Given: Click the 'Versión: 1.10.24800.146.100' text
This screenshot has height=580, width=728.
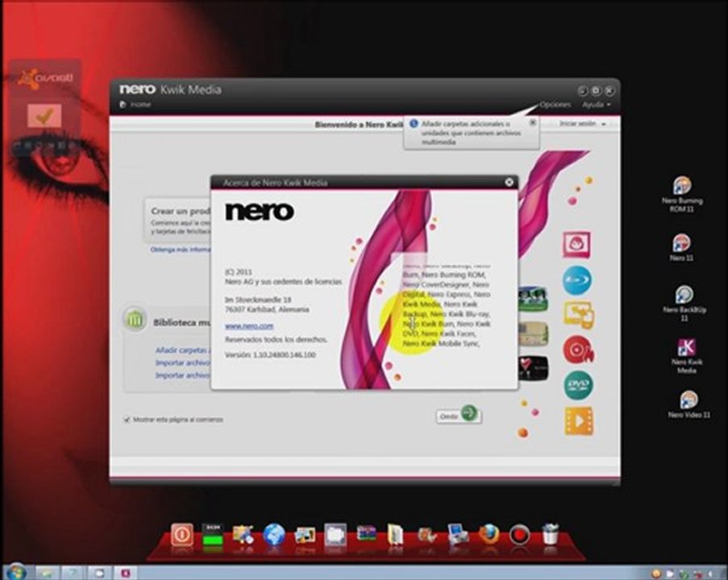Looking at the screenshot, I should point(270,355).
